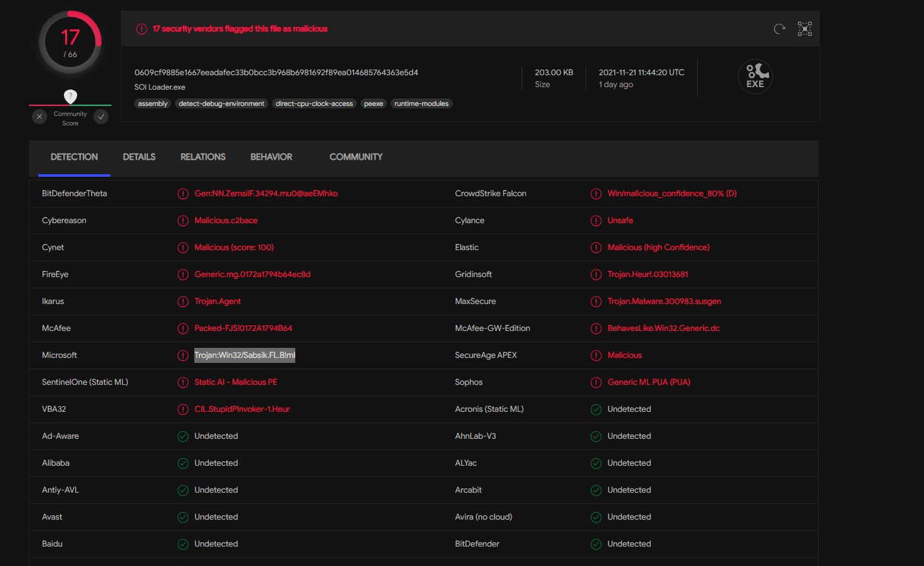
Task: Click the alert icon in SecureAge APEX row
Action: click(x=596, y=355)
